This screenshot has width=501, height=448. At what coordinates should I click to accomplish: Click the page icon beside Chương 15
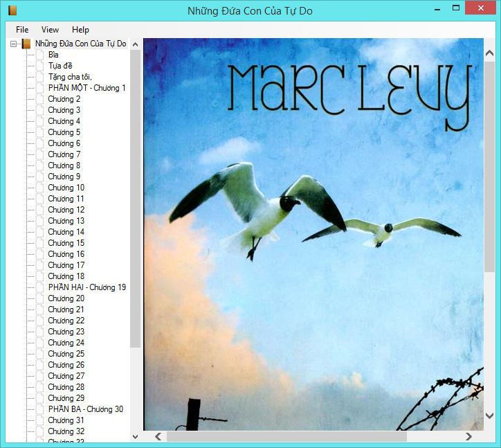point(40,243)
